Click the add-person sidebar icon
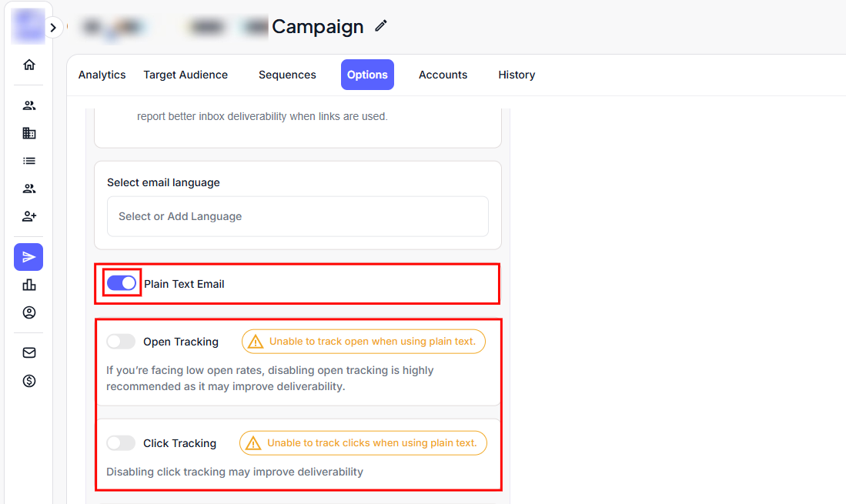 29,216
